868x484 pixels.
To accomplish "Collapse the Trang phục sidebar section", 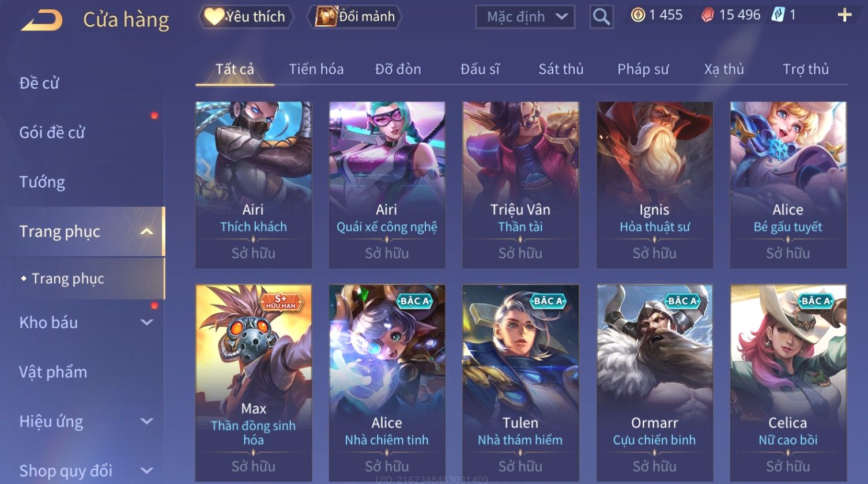I will coord(147,231).
